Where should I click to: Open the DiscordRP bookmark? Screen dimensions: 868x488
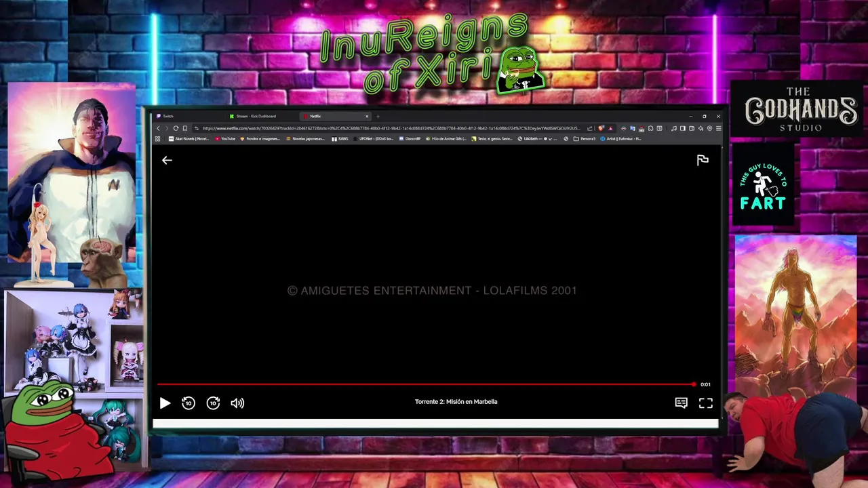[410, 139]
